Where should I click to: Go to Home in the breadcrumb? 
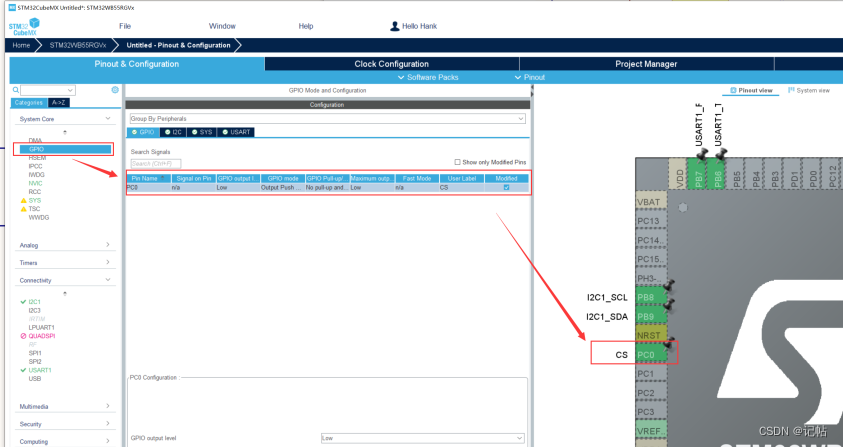(x=21, y=45)
